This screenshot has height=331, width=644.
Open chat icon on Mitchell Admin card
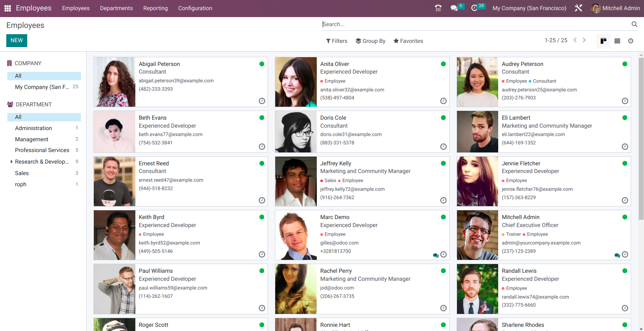pos(617,255)
